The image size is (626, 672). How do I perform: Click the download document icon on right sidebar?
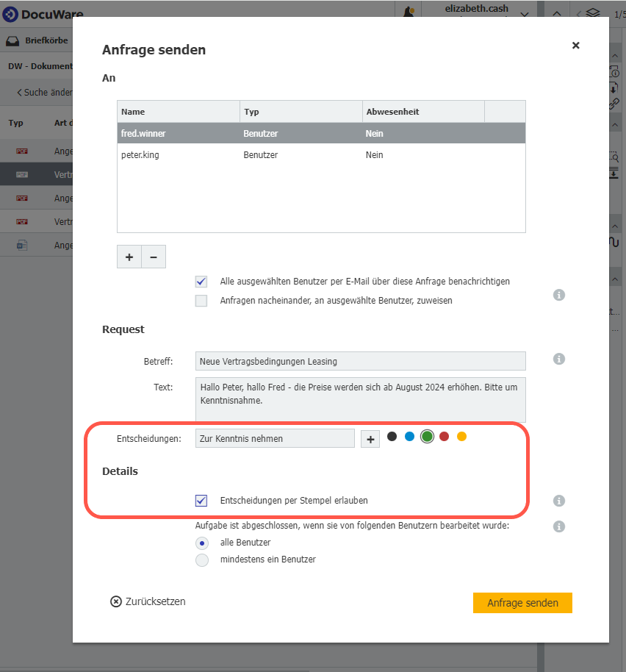pos(616,87)
